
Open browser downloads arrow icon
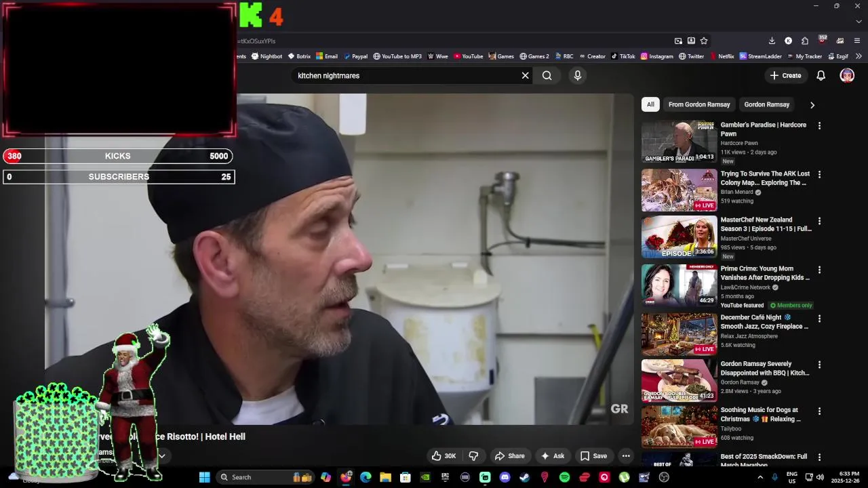772,41
